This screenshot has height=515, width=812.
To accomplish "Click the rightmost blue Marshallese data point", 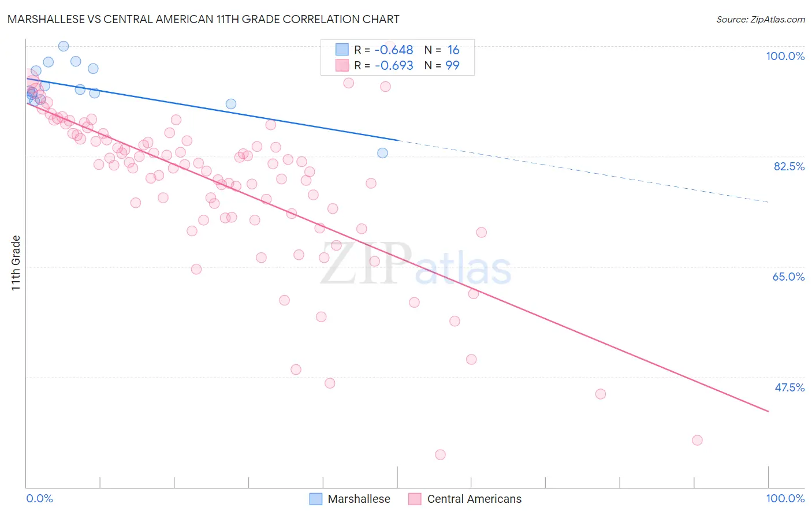I will point(382,153).
